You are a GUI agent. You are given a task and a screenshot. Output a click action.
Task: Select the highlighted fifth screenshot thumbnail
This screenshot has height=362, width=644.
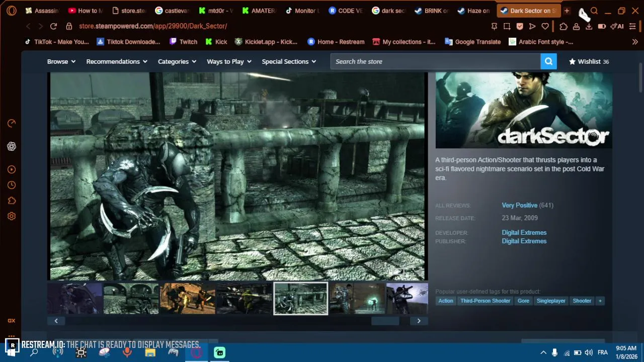coord(301,299)
